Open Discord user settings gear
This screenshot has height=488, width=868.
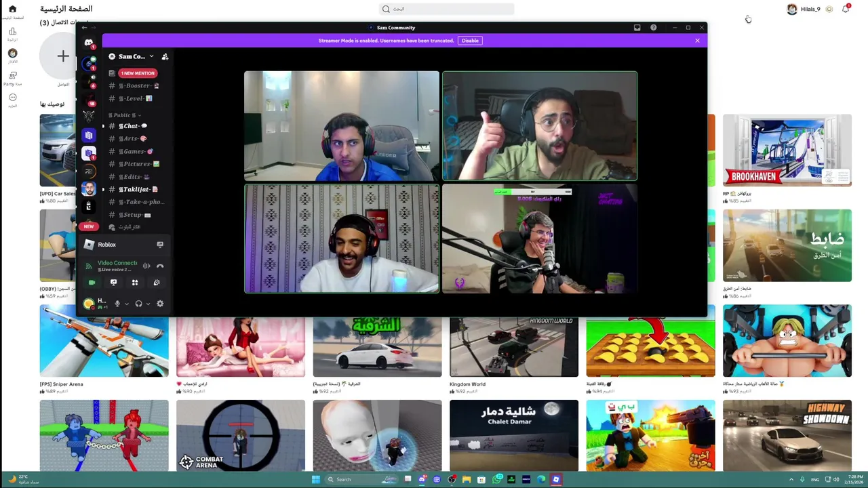(160, 304)
